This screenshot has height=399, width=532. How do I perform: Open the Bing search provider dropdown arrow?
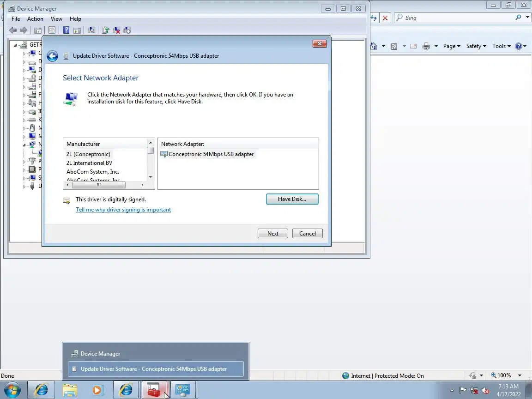tap(527, 17)
